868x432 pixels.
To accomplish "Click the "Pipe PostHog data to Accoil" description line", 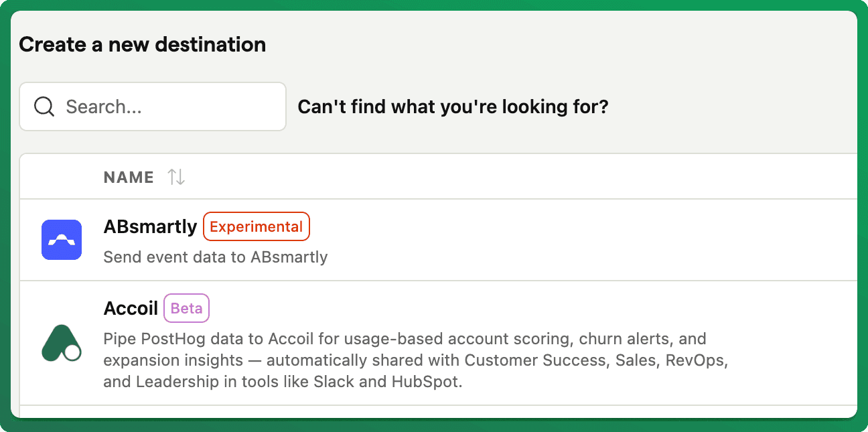I will tap(405, 338).
